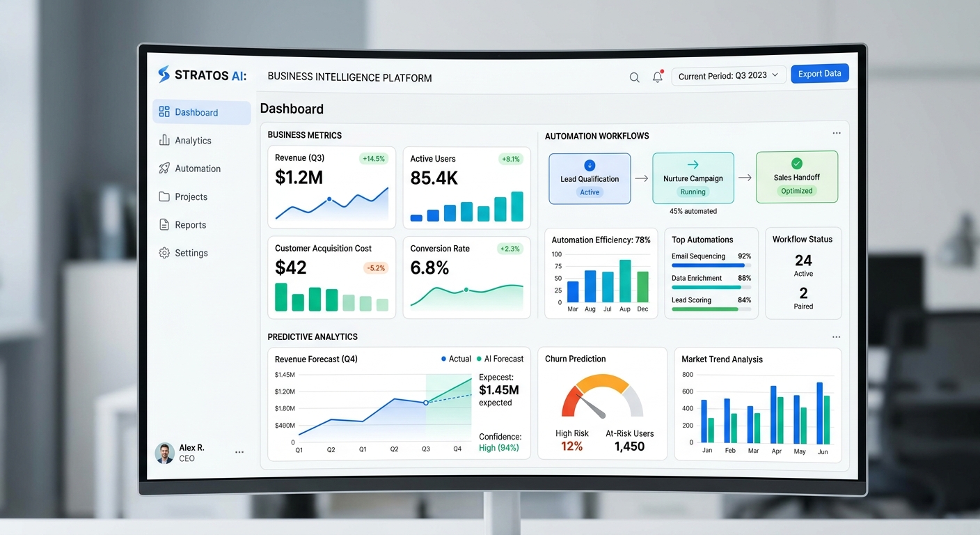Screen dimensions: 980x535
Task: Click the Market Trend Analysis title
Action: coord(722,359)
